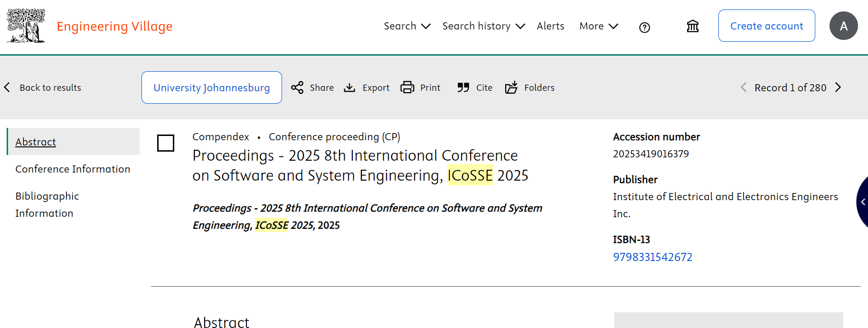Screen dimensions: 868x328
Task: Expand the More menu
Action: [x=598, y=26]
